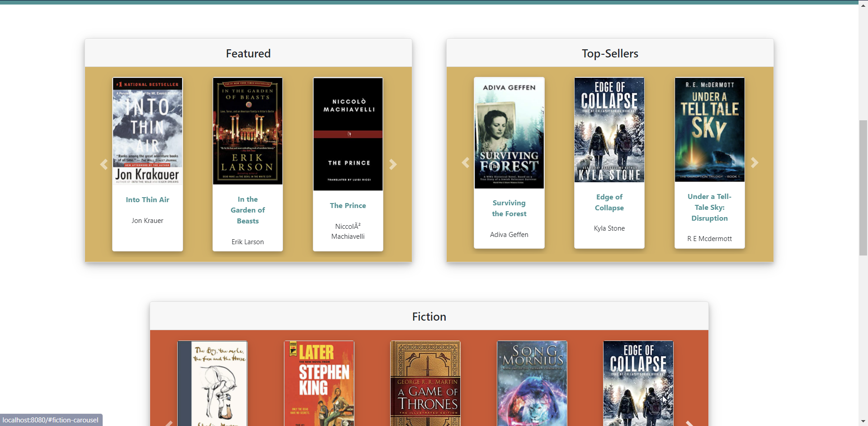Select The Prince book title
Screen dimensions: 868x426
tap(348, 206)
